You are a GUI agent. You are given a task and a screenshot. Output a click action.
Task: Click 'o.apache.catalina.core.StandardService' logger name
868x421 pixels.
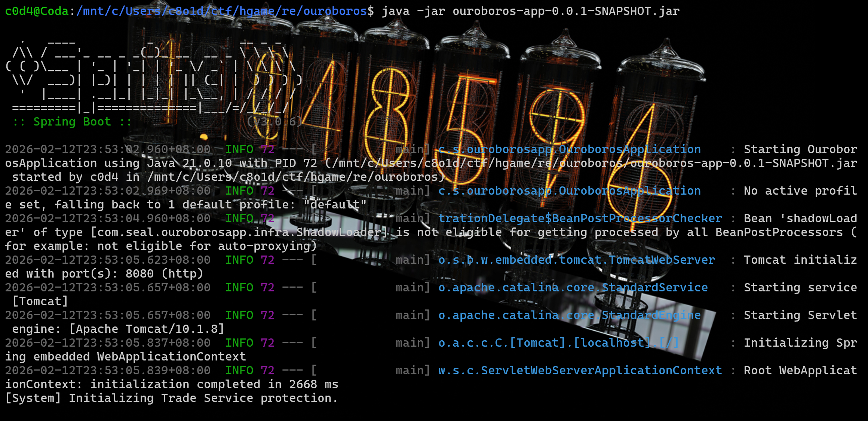(573, 288)
